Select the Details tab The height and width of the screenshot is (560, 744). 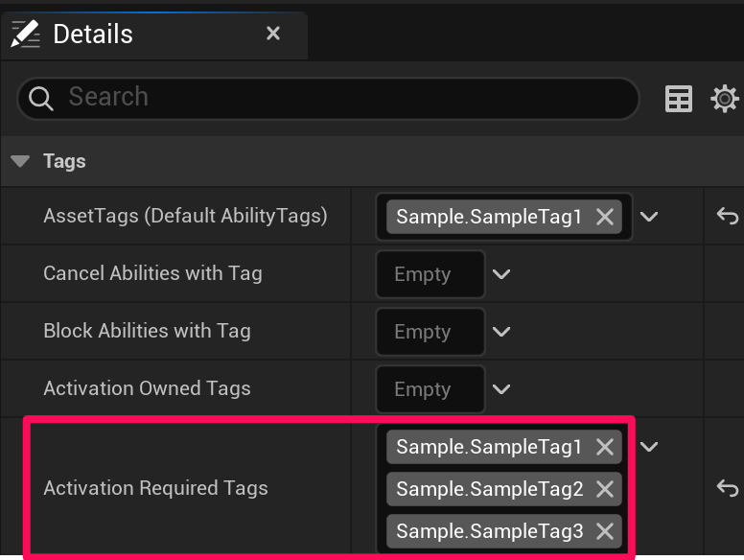tap(93, 35)
